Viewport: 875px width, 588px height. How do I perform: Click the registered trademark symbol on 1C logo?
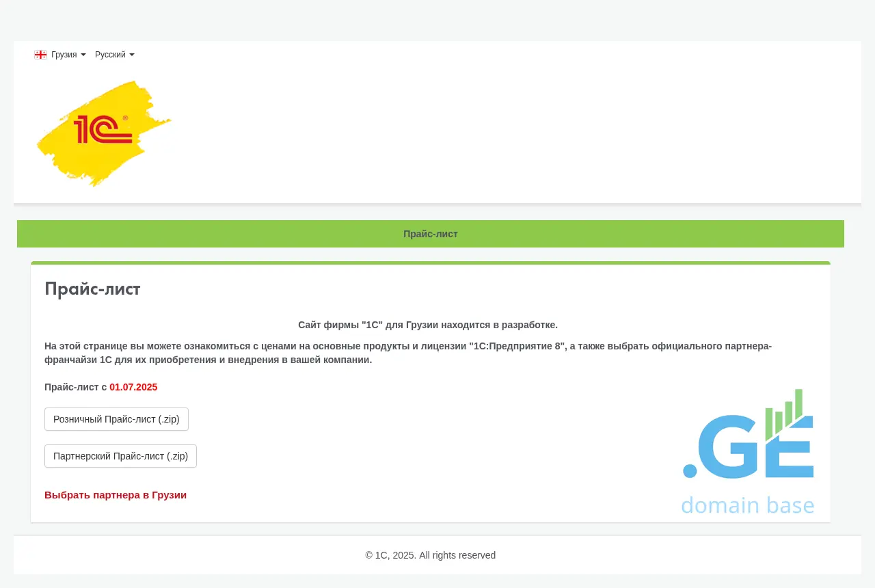pos(125,118)
